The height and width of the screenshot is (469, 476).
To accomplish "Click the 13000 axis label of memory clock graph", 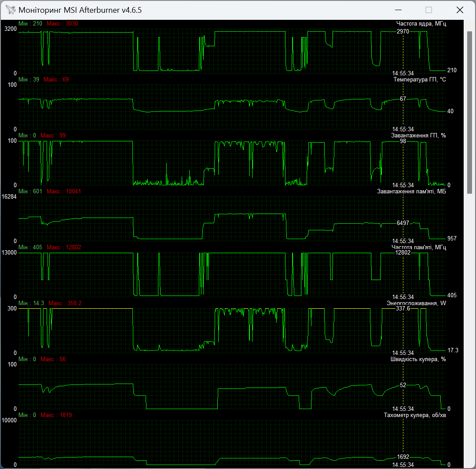I will [x=9, y=253].
